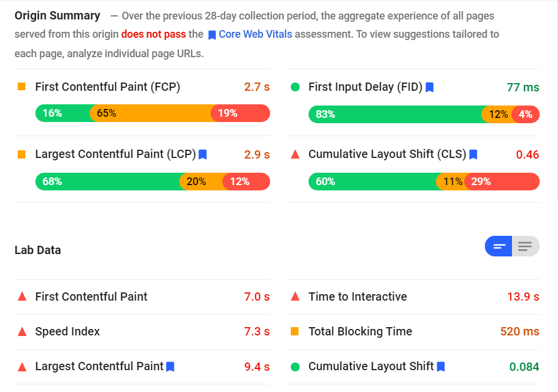Click the bookmark icon before Core Web Vitals
The height and width of the screenshot is (392, 558).
coord(212,35)
